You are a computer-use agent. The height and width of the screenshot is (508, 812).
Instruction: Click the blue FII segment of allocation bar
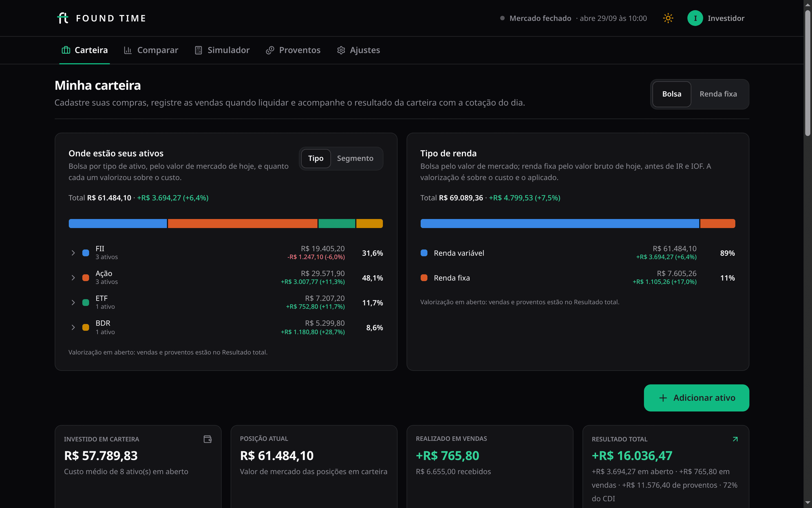(x=118, y=224)
